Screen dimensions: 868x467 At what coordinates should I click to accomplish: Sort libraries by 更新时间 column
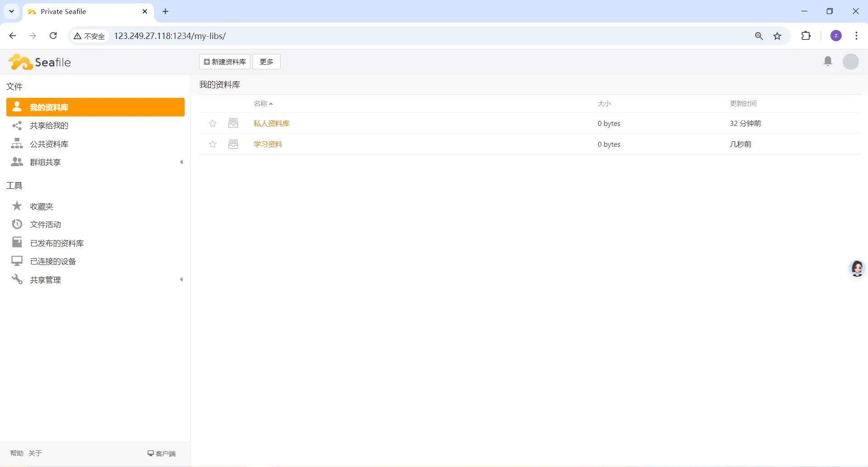pos(743,104)
